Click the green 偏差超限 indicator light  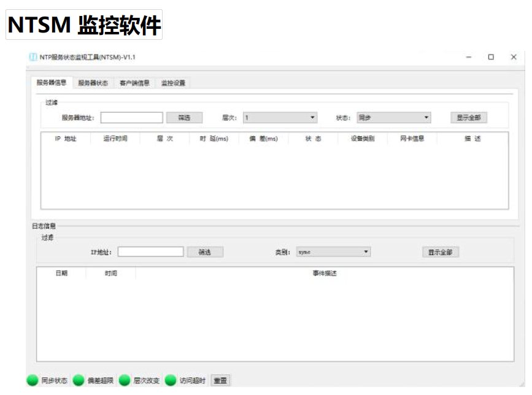point(79,380)
